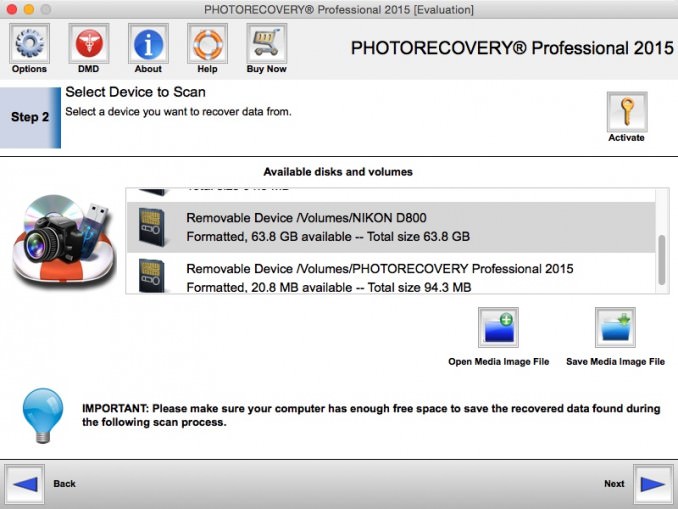678x509 pixels.
Task: Go to next step with blue right arrow
Action: coord(654,484)
